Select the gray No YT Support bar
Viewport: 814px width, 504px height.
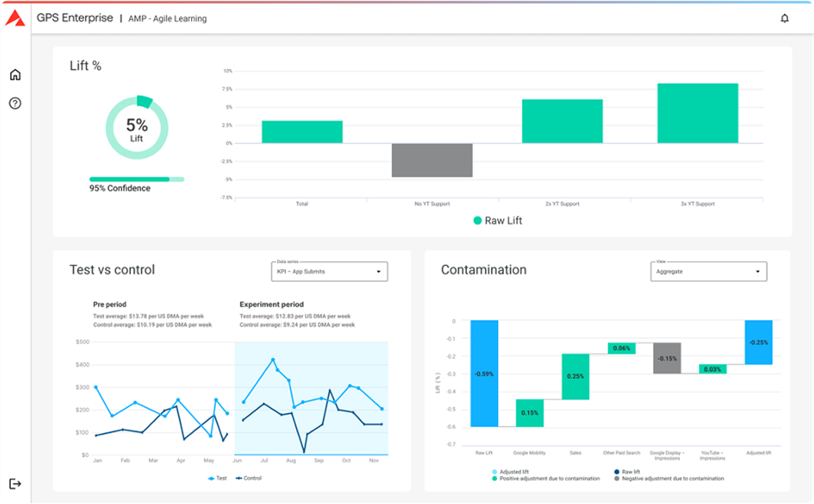point(432,160)
